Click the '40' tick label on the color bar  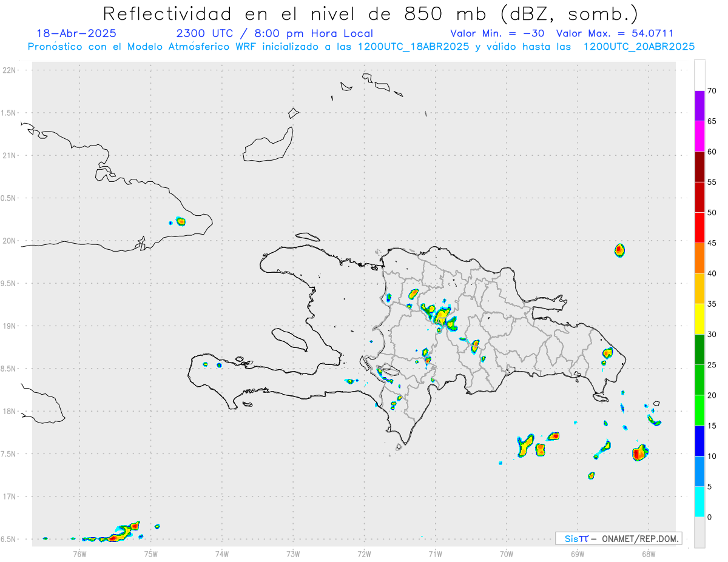click(x=712, y=273)
